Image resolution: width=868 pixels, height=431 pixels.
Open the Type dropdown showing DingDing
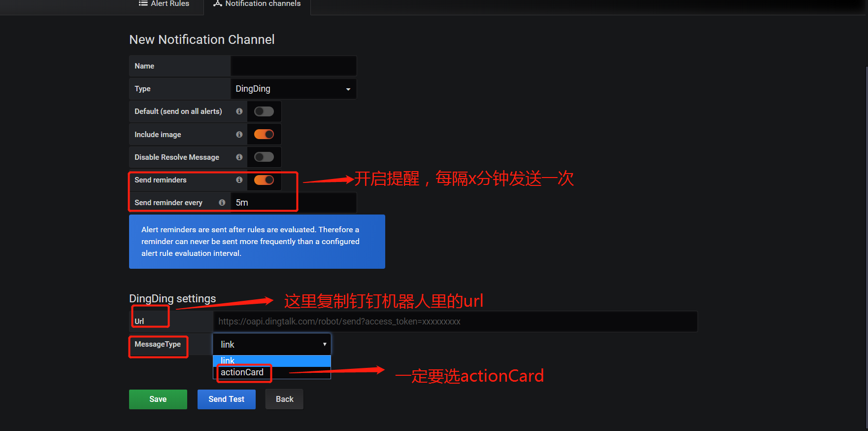(x=294, y=89)
